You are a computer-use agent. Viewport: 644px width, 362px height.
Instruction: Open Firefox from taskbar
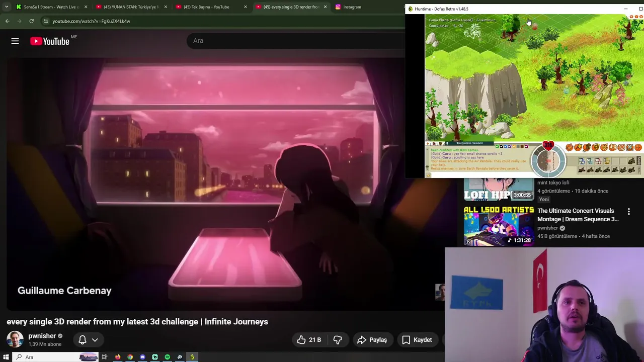tap(118, 357)
